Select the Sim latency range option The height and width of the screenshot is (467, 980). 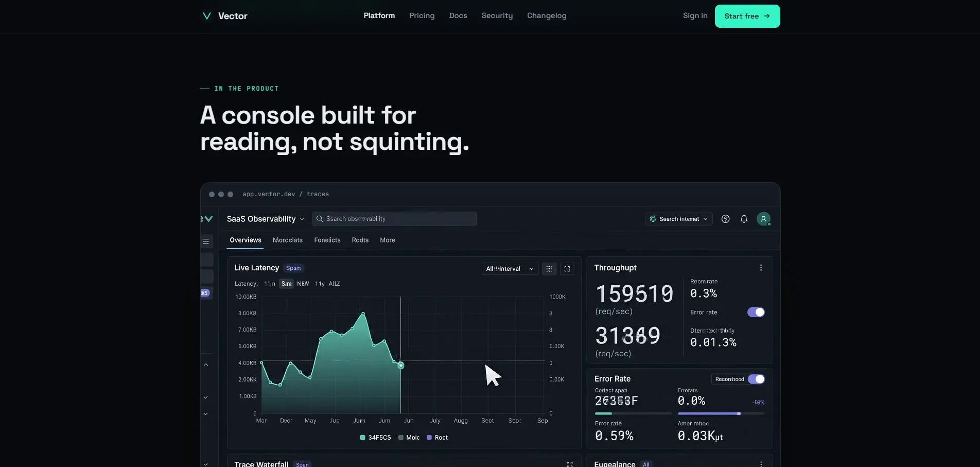click(286, 284)
